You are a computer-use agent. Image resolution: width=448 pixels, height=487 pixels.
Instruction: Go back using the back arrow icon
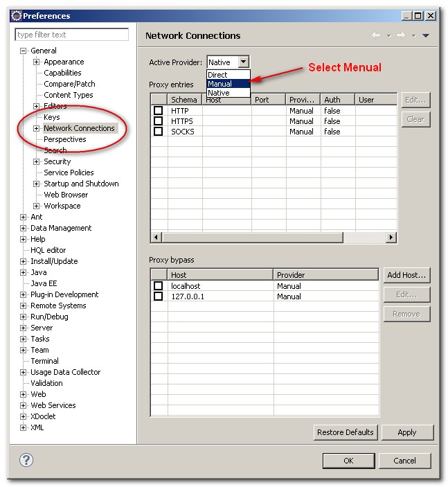[376, 35]
